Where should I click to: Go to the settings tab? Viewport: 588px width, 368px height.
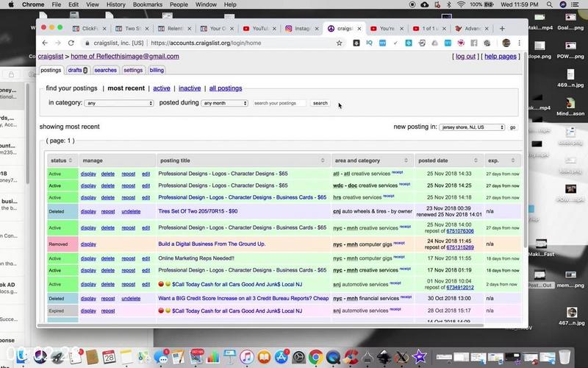point(133,70)
